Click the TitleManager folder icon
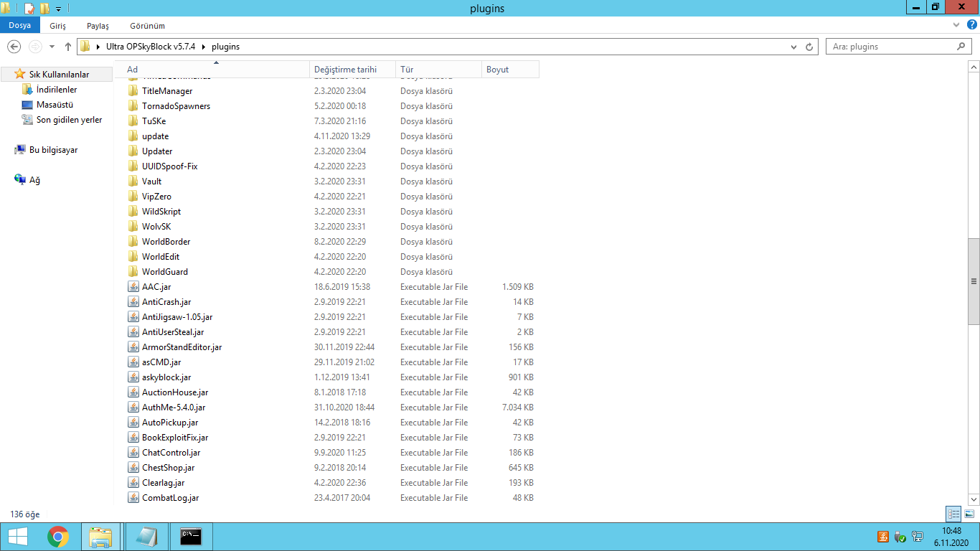 click(133, 91)
